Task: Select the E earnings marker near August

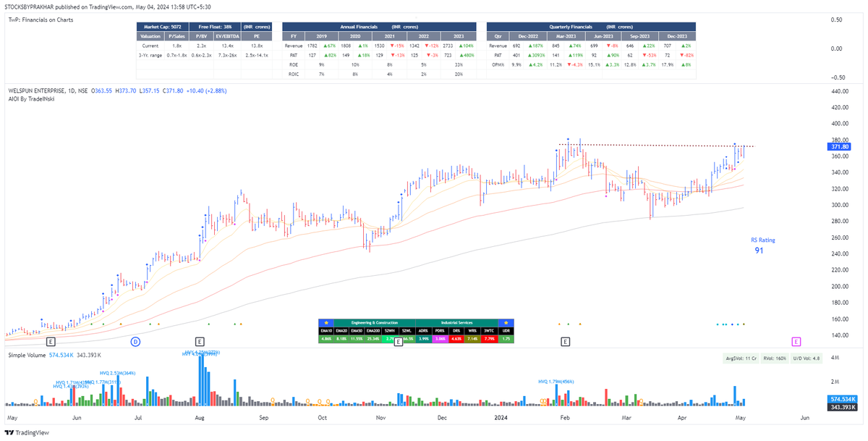Action: point(200,341)
